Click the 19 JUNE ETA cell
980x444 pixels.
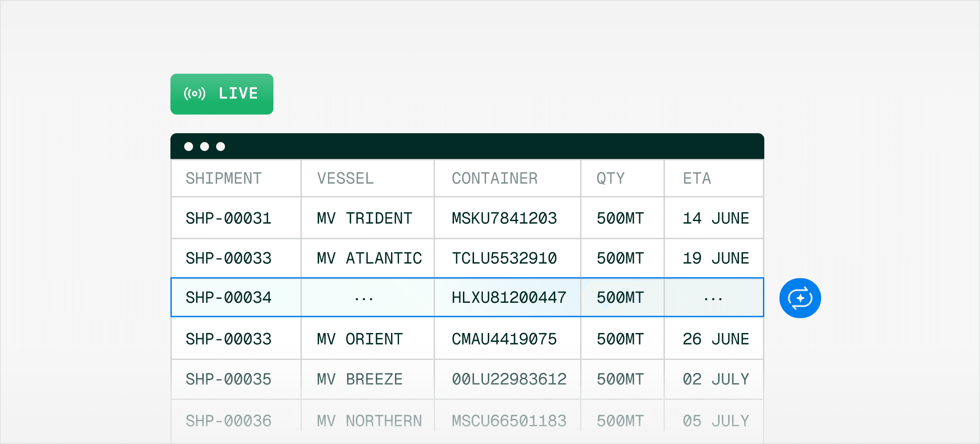tap(714, 258)
